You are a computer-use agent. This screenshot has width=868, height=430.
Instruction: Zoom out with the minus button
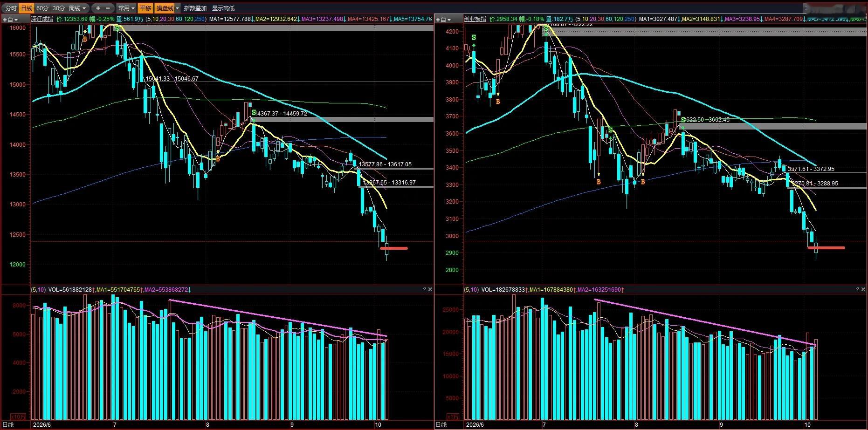(x=108, y=8)
